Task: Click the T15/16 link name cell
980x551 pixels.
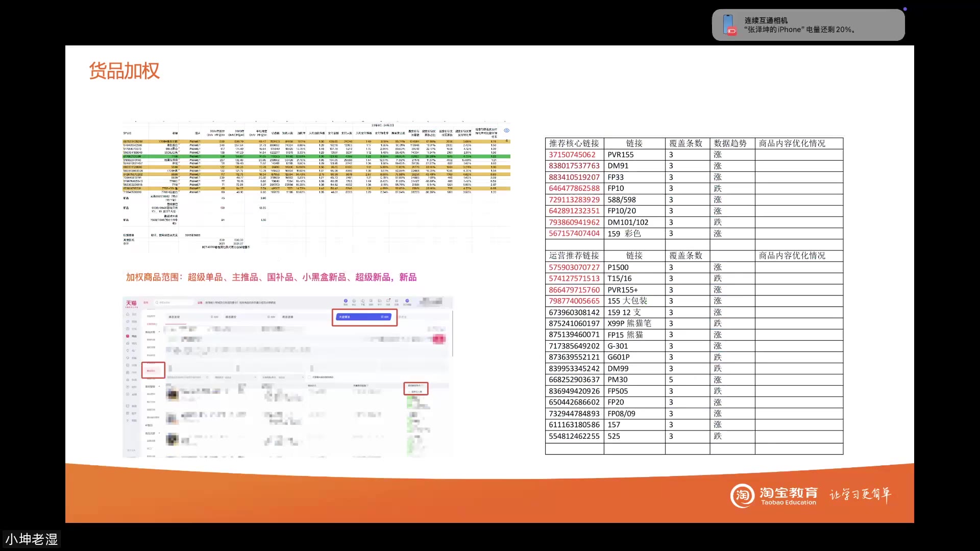Action: point(634,279)
